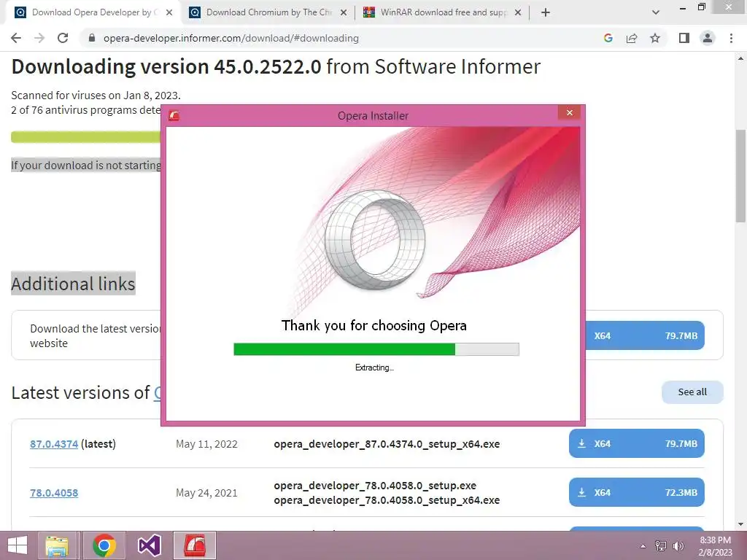The height and width of the screenshot is (560, 747).
Task: Click the Opera Installer title bar icon
Action: 174,116
